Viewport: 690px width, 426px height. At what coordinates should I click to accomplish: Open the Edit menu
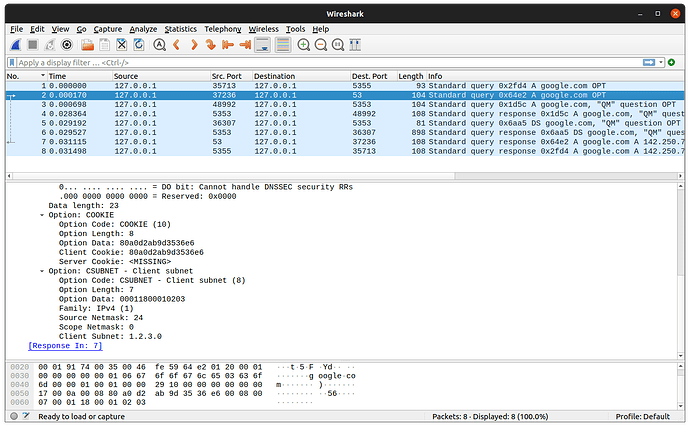tap(37, 29)
